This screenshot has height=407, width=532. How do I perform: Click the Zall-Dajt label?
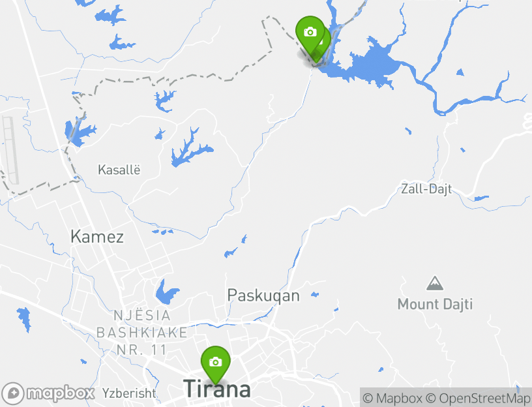coord(426,188)
